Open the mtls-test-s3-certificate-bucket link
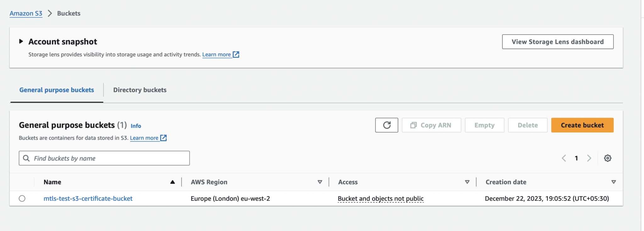644x231 pixels. [x=88, y=198]
